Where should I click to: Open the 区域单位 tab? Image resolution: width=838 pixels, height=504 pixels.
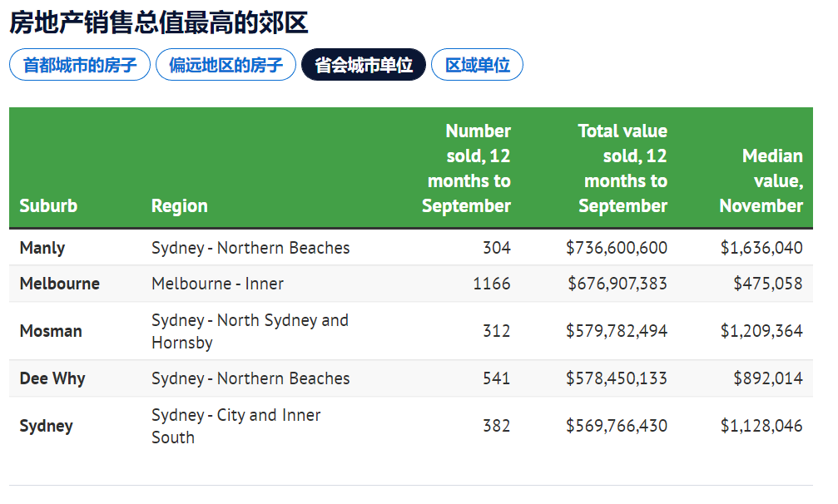coord(478,65)
